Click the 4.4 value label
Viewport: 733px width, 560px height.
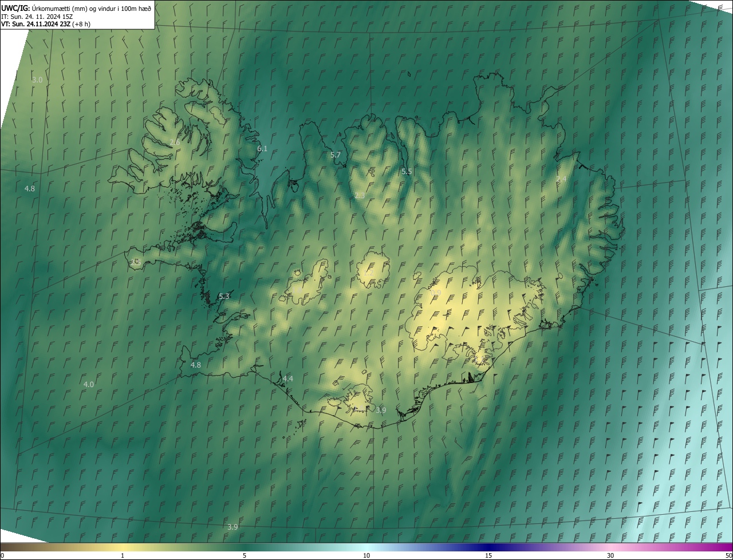point(288,379)
